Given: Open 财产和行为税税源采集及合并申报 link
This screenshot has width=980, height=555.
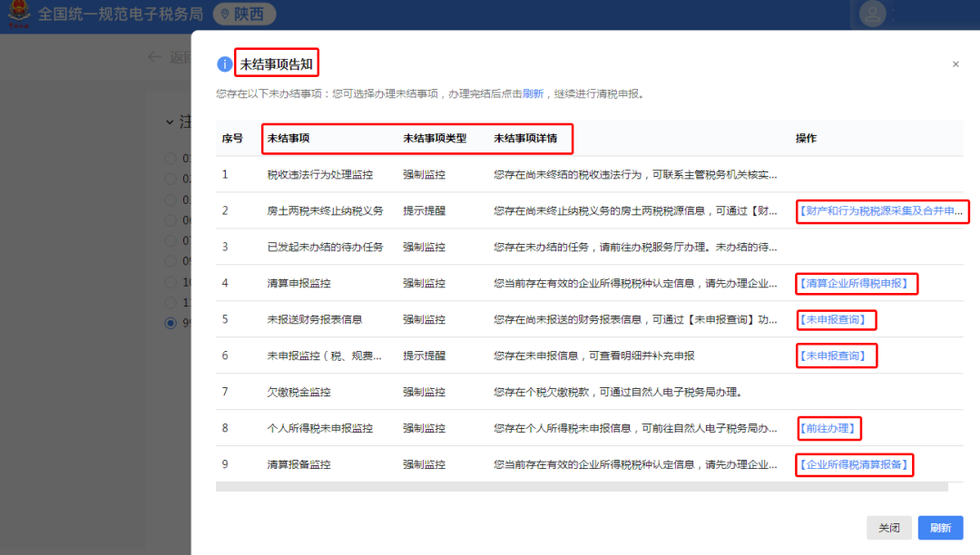Looking at the screenshot, I should [x=882, y=211].
